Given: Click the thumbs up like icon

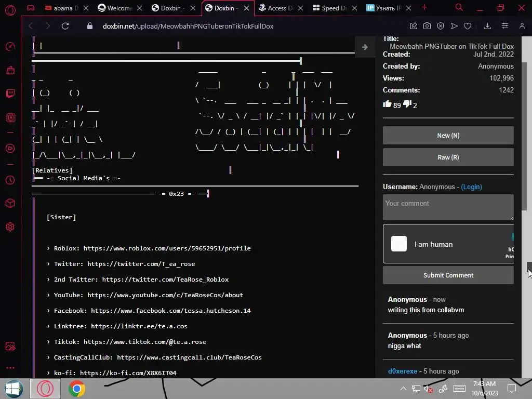Looking at the screenshot, I should click(387, 104).
